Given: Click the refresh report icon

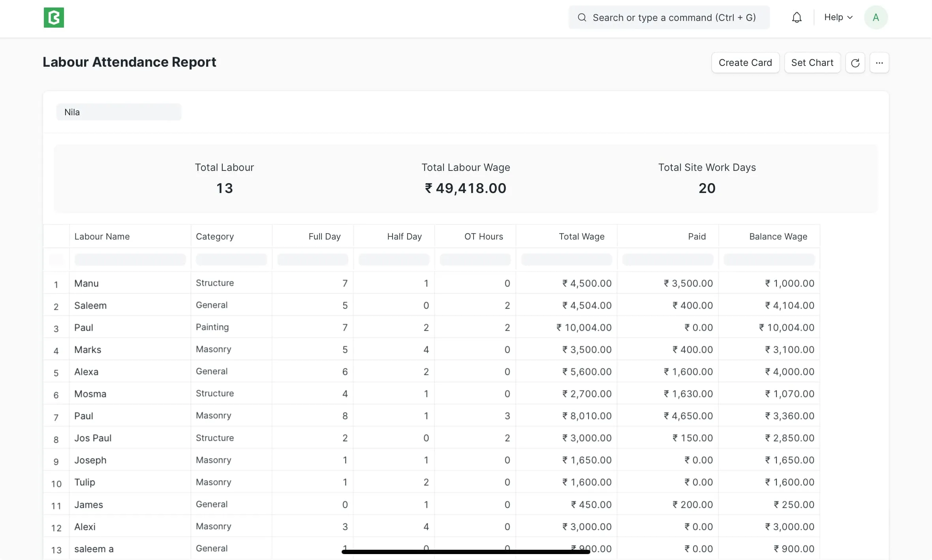Looking at the screenshot, I should pos(855,63).
